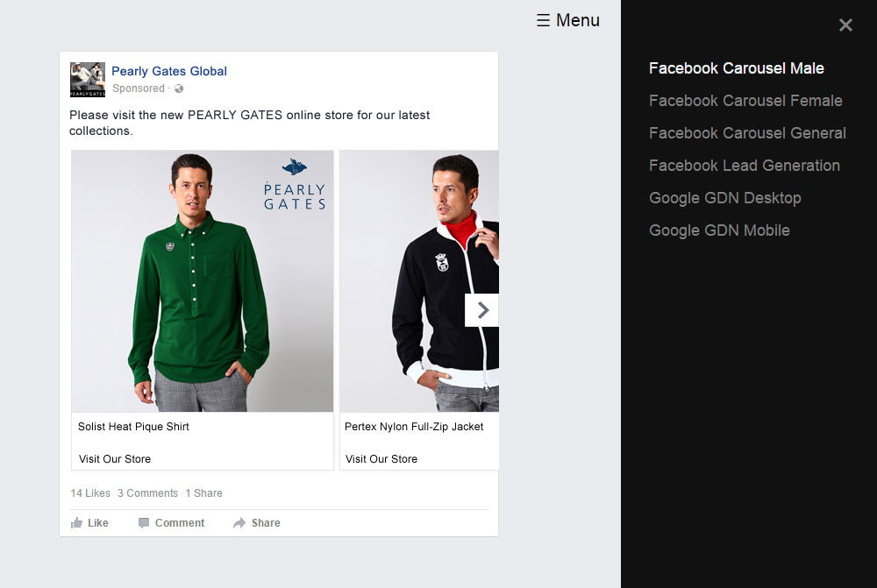Click the globe public visibility icon

(x=179, y=89)
